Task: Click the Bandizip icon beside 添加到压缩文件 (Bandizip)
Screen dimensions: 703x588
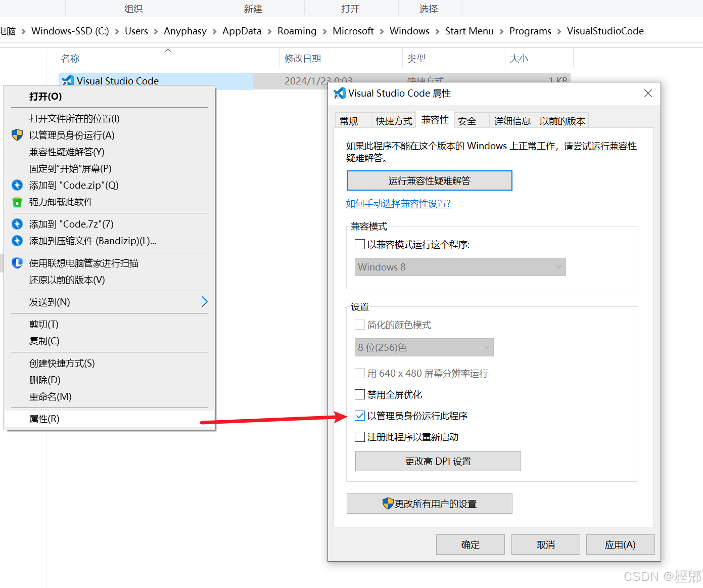Action: [17, 241]
